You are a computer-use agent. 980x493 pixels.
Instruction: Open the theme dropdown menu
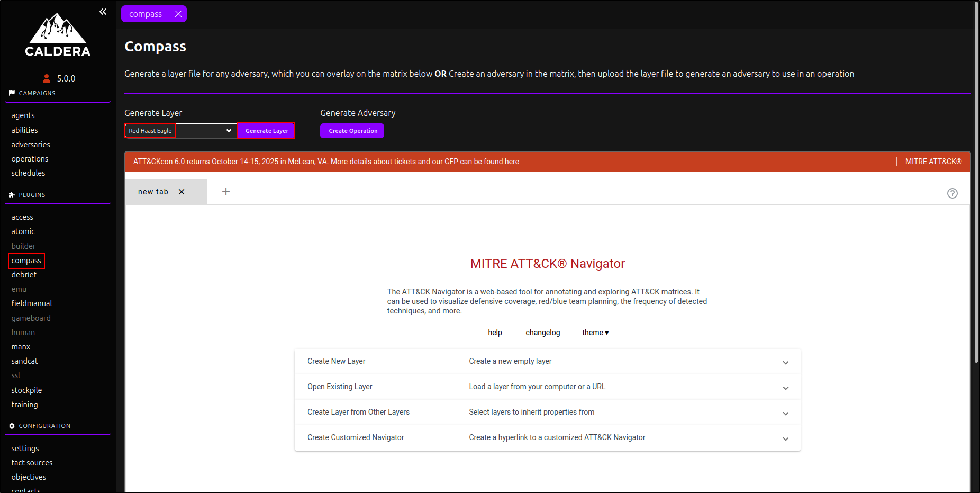pos(595,333)
